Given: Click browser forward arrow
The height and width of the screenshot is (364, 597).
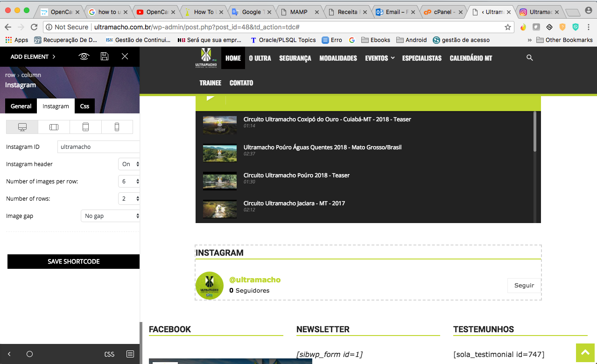Looking at the screenshot, I should pos(21,27).
